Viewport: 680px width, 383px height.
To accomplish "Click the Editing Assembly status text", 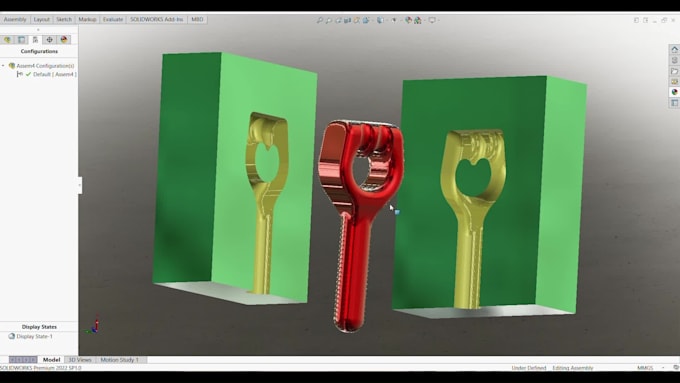I will coord(572,368).
